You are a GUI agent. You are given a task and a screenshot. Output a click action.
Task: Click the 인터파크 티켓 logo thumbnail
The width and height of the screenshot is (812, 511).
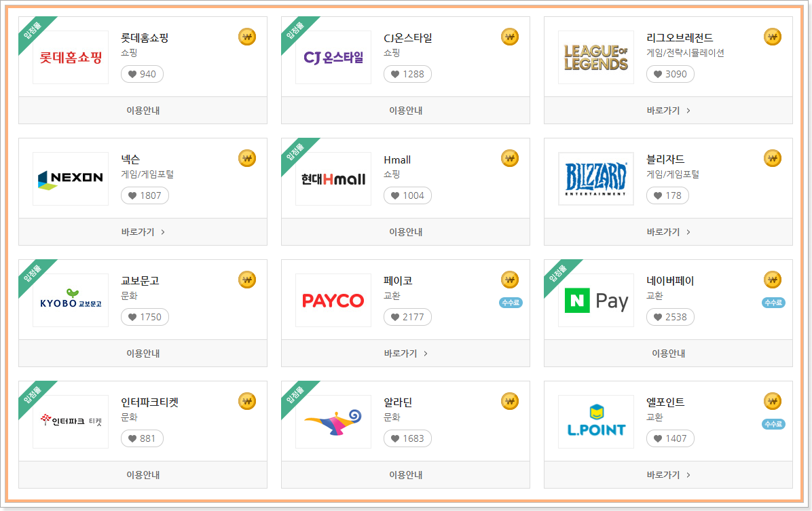click(71, 422)
